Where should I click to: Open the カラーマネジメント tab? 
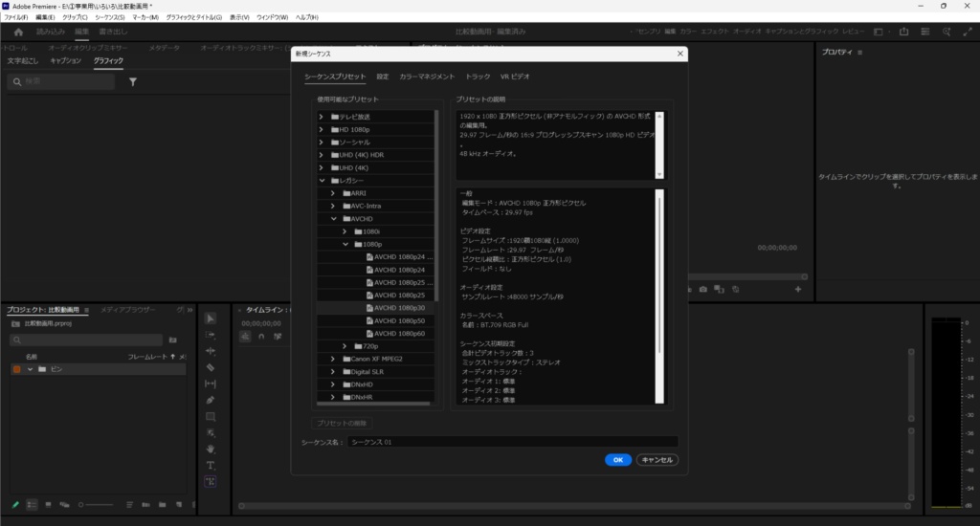pos(427,77)
